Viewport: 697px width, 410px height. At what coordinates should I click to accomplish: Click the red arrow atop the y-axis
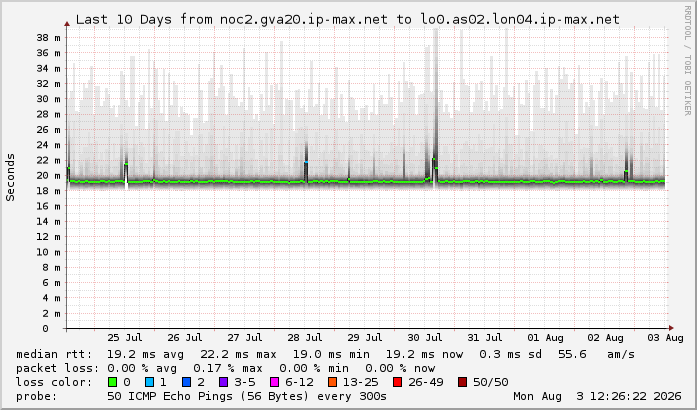[67, 24]
